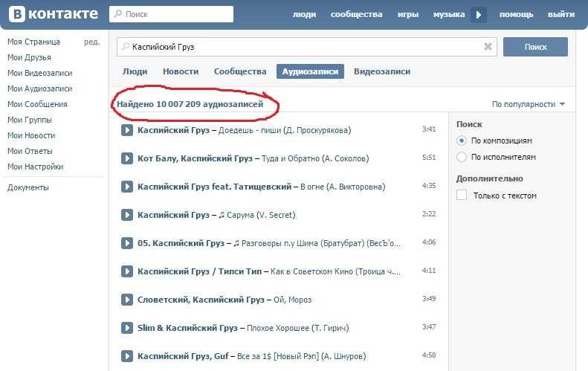The width and height of the screenshot is (588, 371).
Task: Open "музыка" in the top navigation
Action: (x=449, y=14)
